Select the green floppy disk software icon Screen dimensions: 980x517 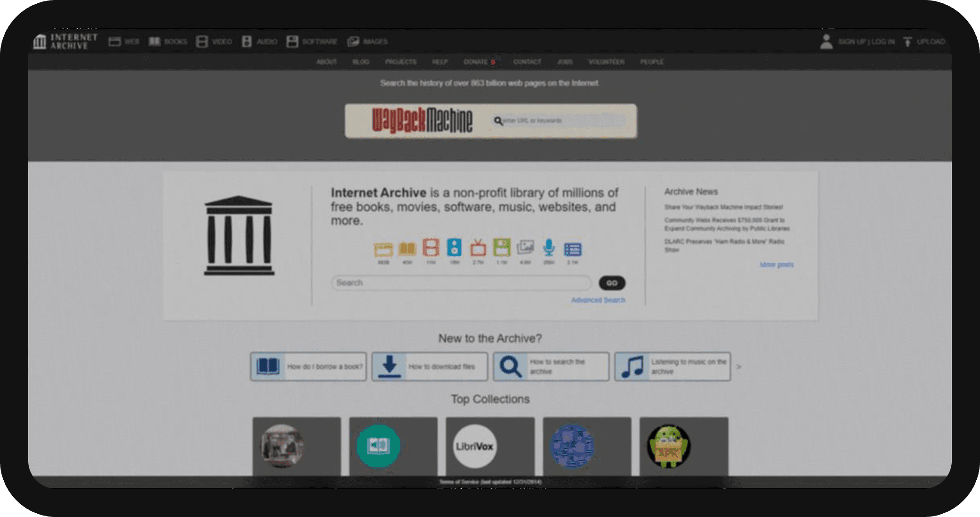[502, 248]
